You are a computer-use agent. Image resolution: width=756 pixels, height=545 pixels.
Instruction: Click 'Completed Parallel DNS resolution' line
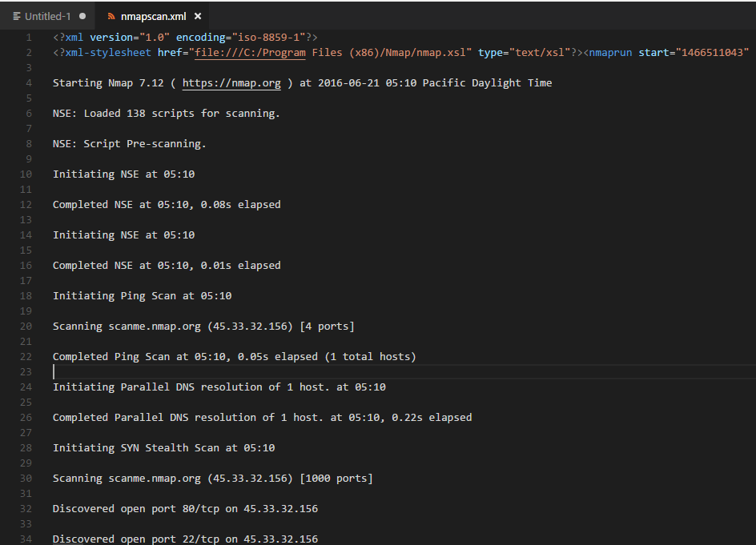click(263, 417)
